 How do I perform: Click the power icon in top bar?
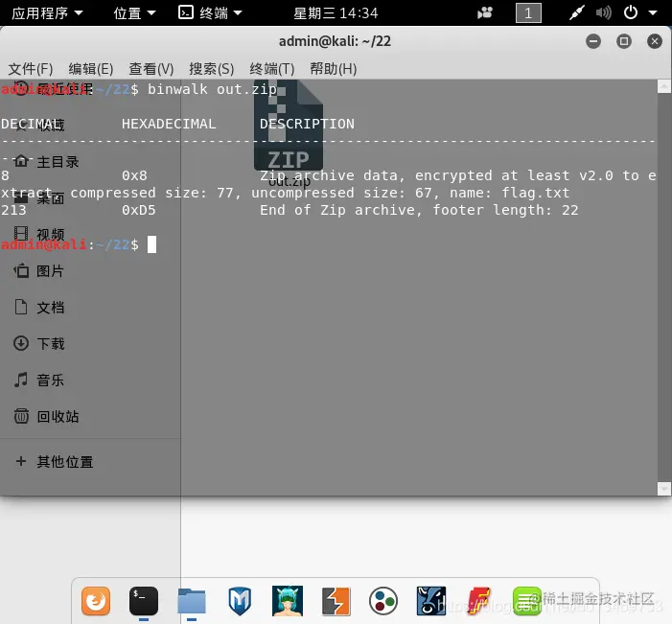[631, 12]
